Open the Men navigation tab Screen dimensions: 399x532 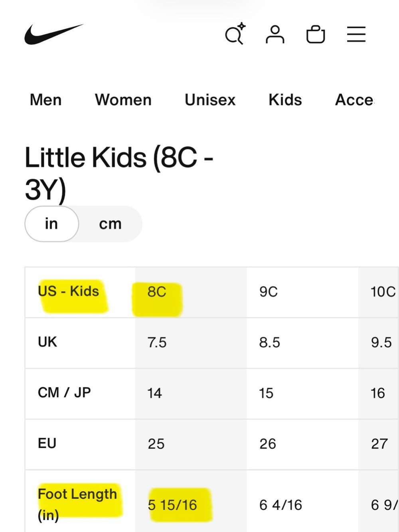(46, 100)
